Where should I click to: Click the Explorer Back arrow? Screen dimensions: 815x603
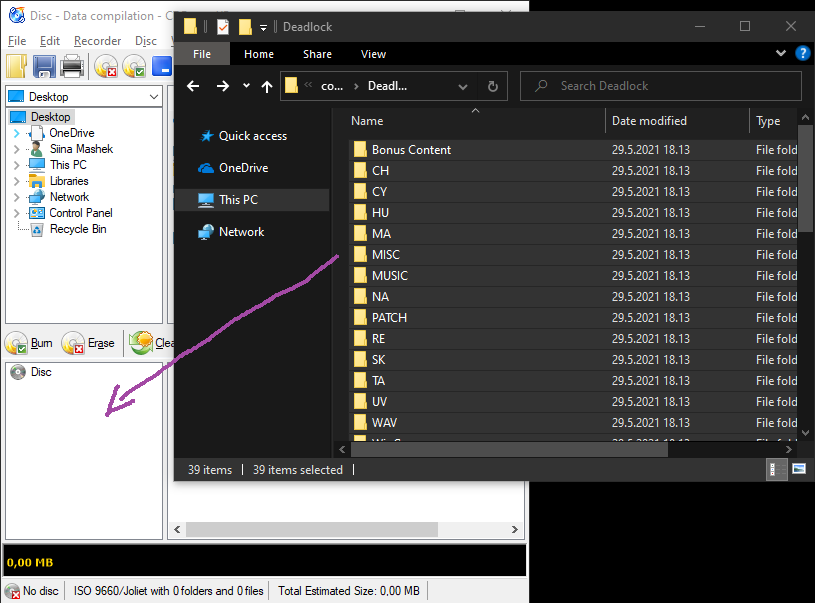click(193, 86)
